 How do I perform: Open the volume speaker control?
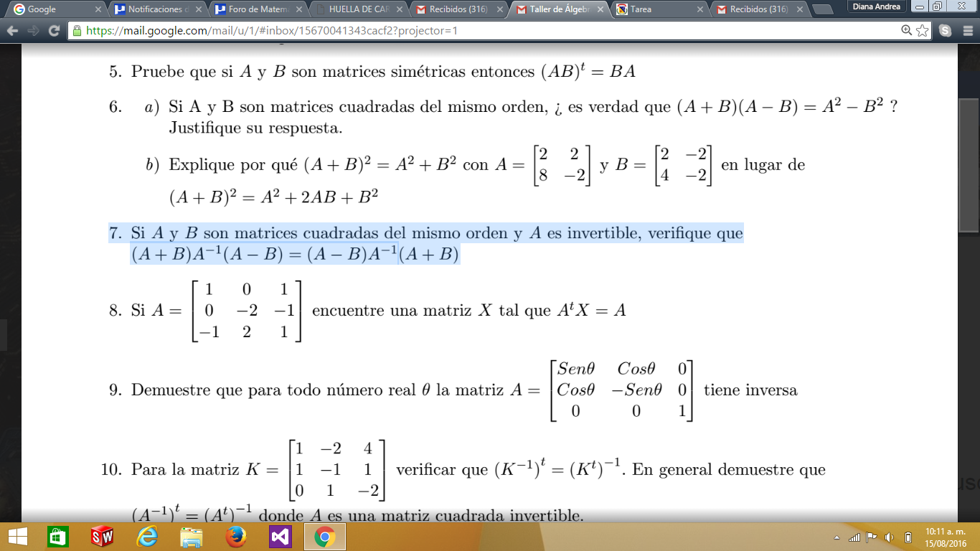click(890, 537)
